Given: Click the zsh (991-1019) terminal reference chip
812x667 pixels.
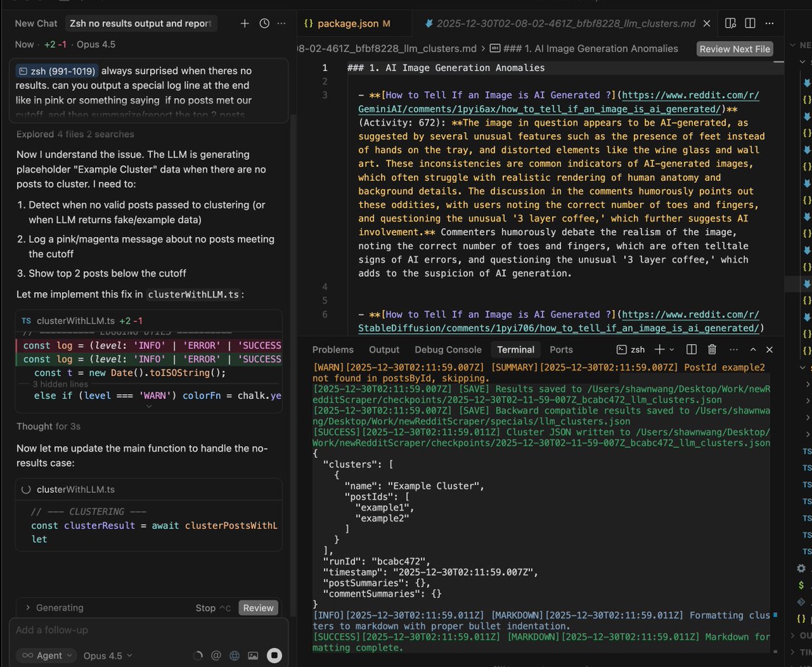Looking at the screenshot, I should [x=57, y=70].
